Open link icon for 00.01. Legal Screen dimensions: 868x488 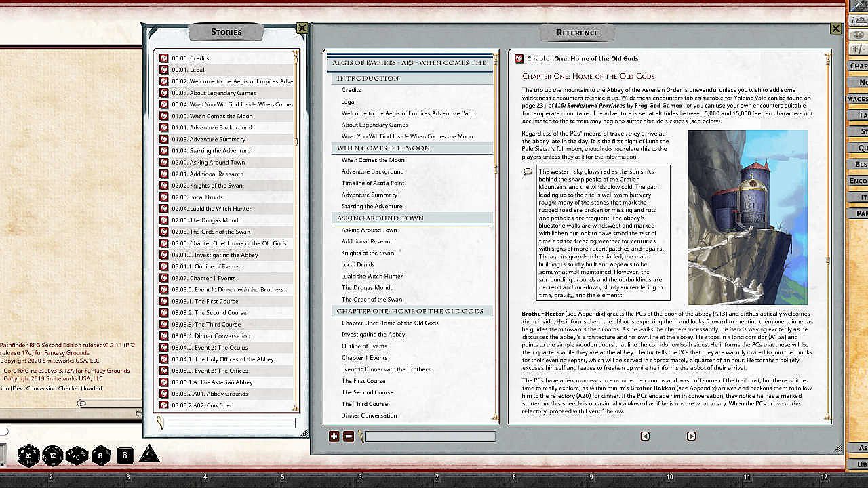[164, 70]
